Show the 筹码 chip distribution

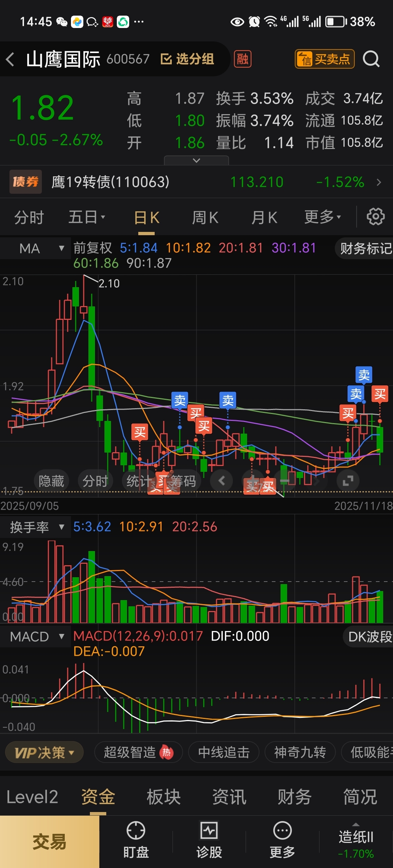183,481
